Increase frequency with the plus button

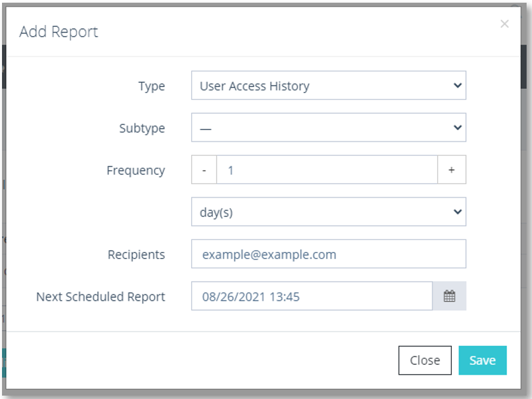(452, 169)
